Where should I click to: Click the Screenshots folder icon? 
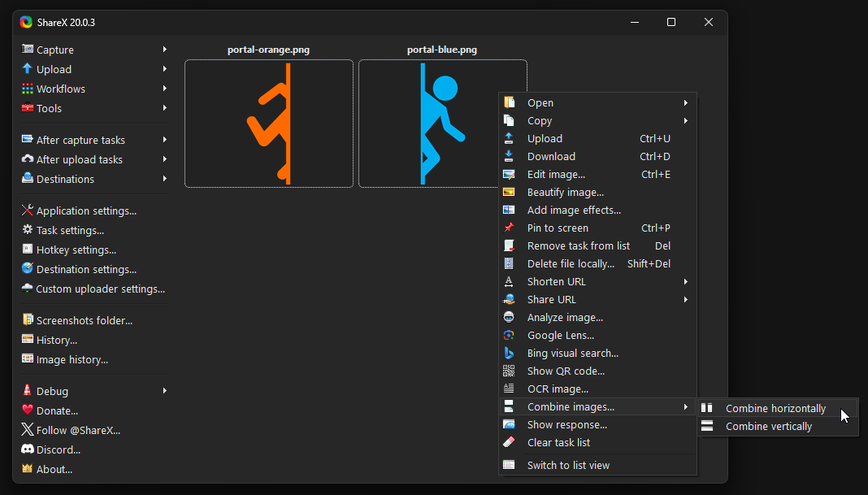[27, 320]
